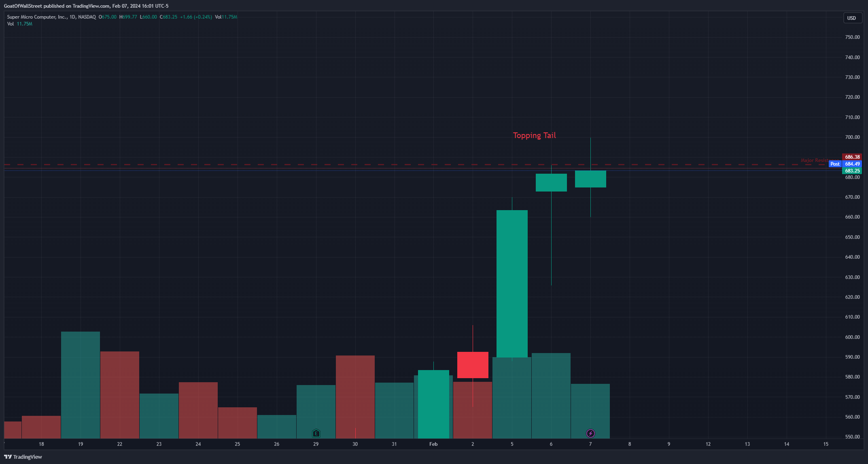The image size is (868, 464).
Task: Click the red volume bar on the 22nd
Action: pyautogui.click(x=120, y=395)
